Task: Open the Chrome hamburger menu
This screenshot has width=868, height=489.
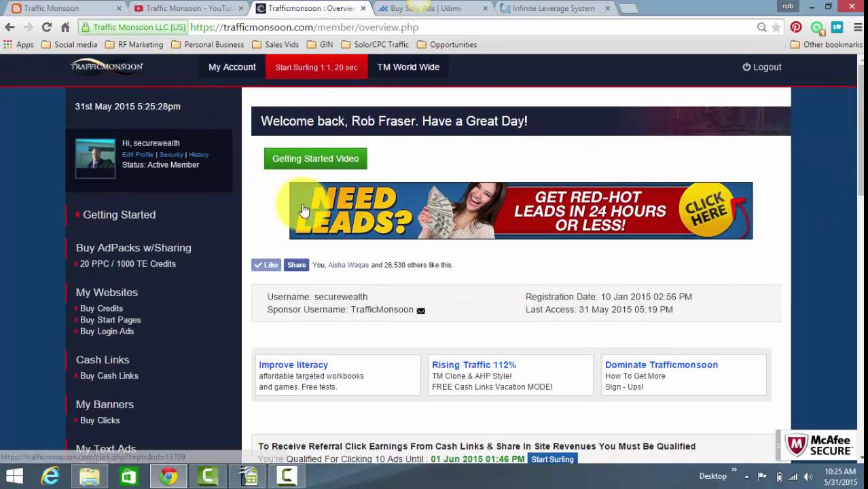Action: [x=857, y=27]
